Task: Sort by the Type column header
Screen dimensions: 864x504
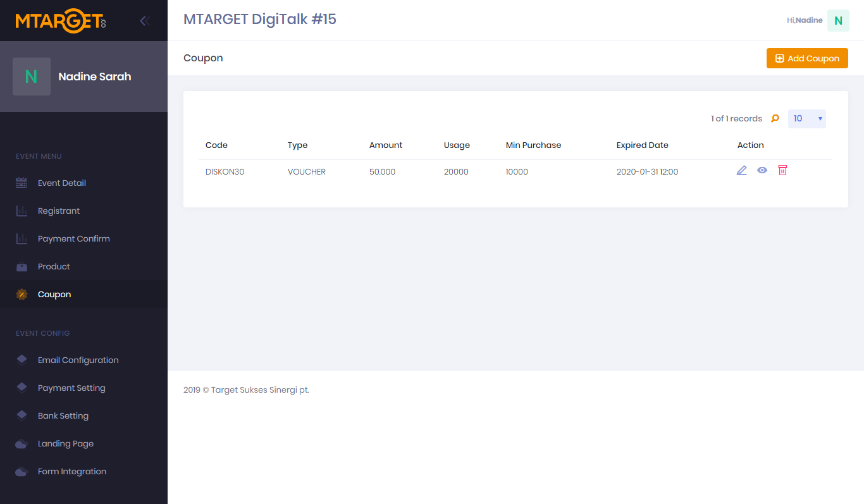Action: coord(297,145)
